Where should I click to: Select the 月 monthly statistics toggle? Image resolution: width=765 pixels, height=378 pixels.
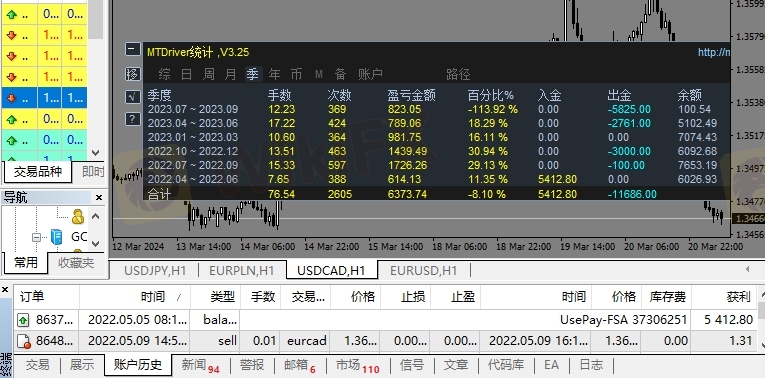coord(230,74)
